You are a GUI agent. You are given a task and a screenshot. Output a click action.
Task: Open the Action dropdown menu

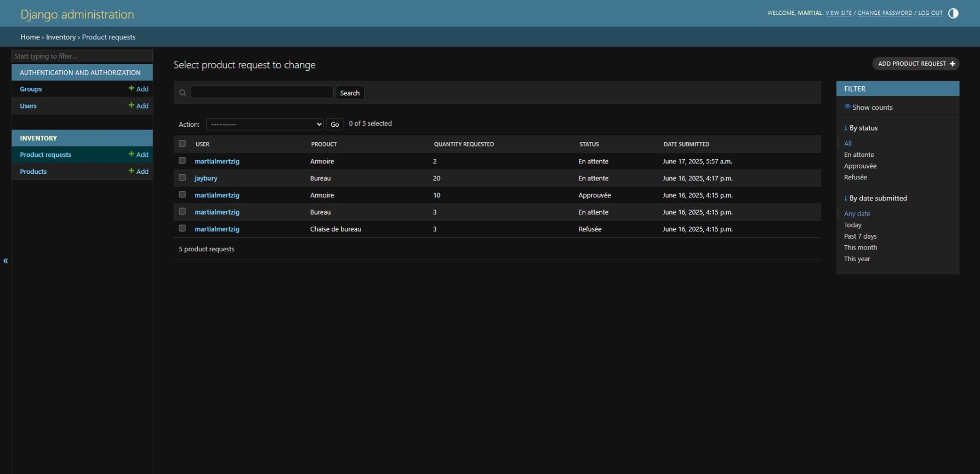(x=265, y=125)
